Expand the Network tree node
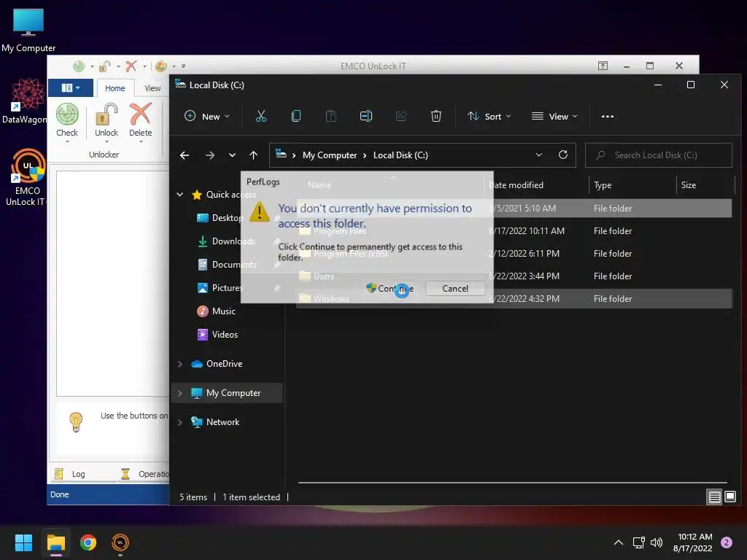Screen dimensions: 747x560 [180, 422]
